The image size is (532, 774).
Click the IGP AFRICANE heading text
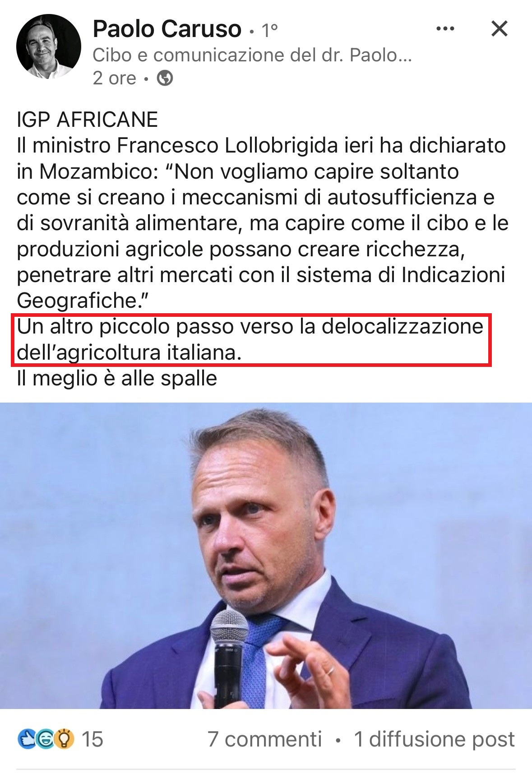[87, 120]
